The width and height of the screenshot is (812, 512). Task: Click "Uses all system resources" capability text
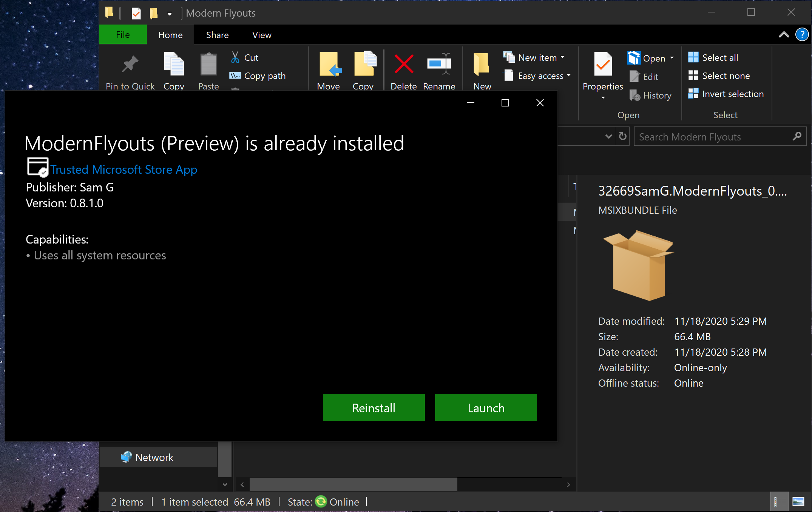pyautogui.click(x=100, y=255)
